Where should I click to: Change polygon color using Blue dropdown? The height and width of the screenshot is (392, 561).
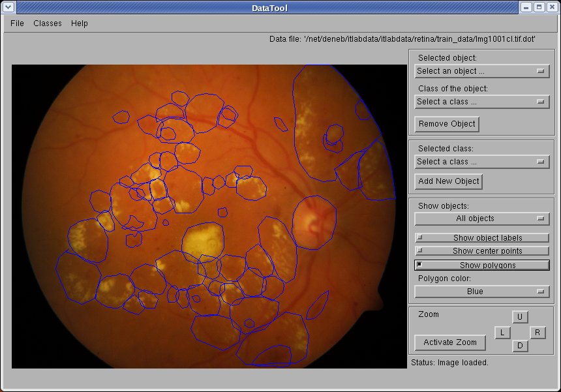coord(482,292)
